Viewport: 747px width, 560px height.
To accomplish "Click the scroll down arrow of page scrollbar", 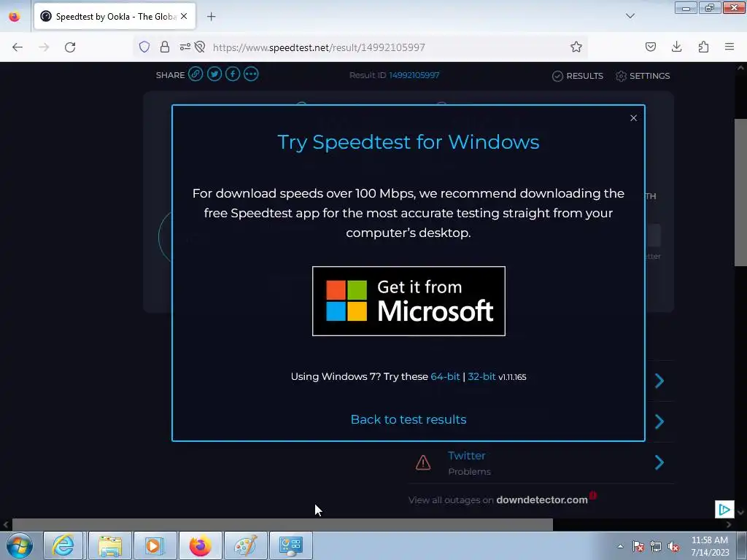I will pyautogui.click(x=740, y=513).
